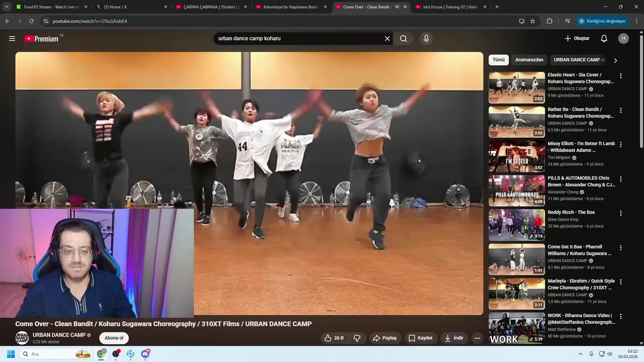Open Chrome three-dot menu
This screenshot has height=362, width=644.
click(x=637, y=21)
